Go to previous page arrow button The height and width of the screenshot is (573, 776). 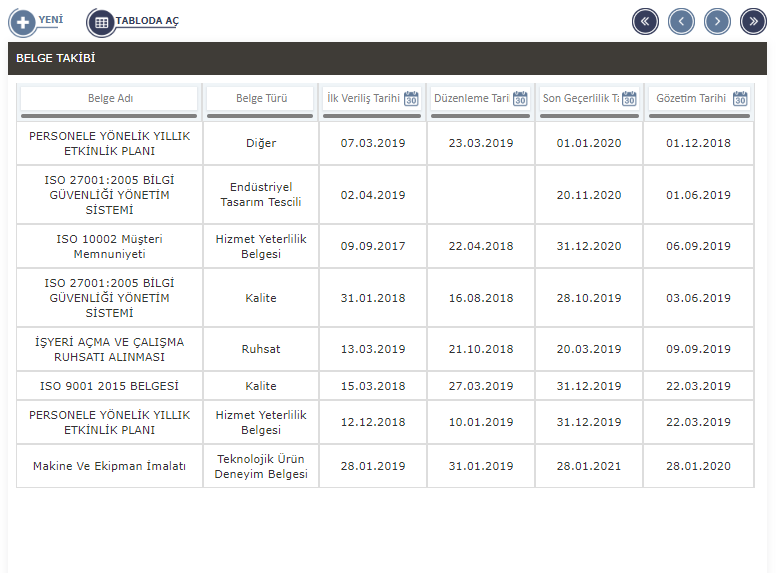click(681, 21)
